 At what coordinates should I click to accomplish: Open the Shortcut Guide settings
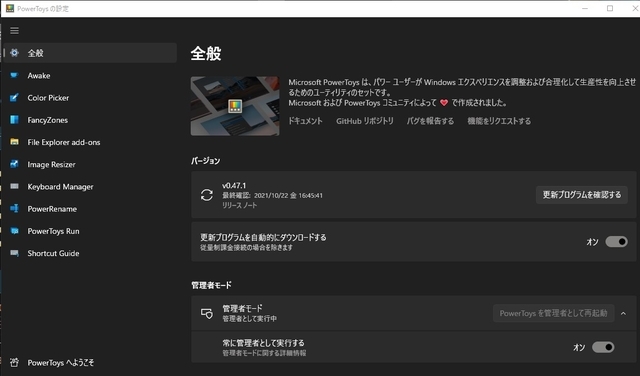point(91,253)
